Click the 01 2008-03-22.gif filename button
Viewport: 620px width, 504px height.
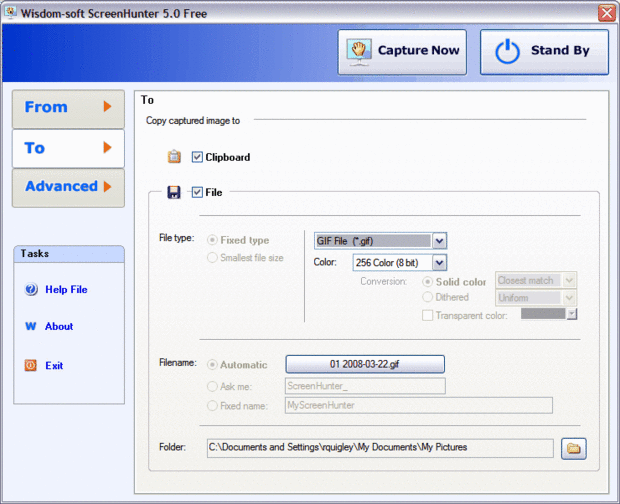click(365, 364)
